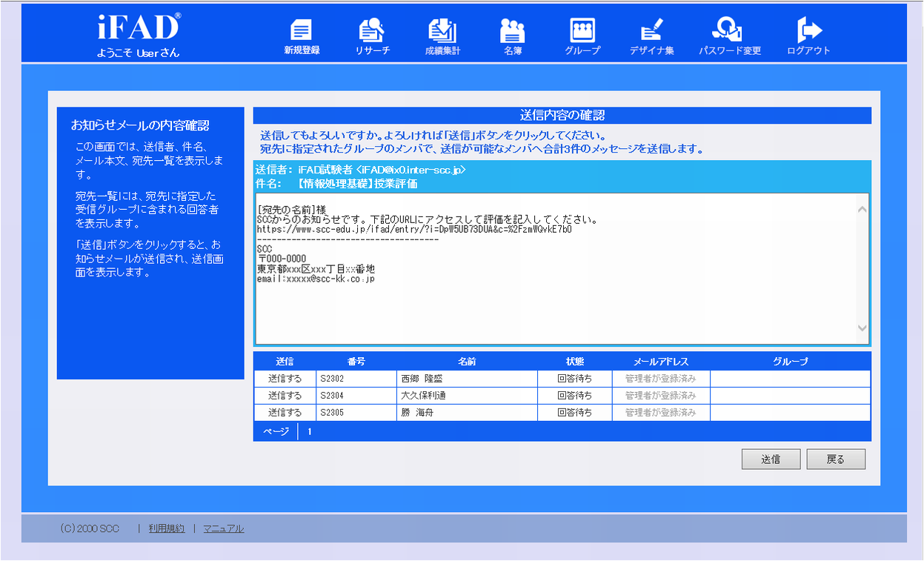Click the 件名 subject line
The width and height of the screenshot is (924, 561).
(x=336, y=183)
